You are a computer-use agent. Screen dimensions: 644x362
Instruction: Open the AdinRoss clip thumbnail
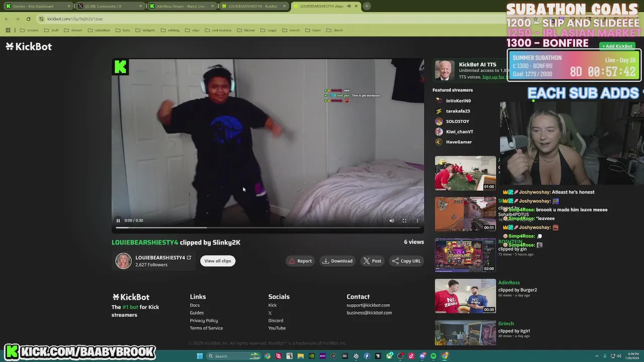coord(465,296)
